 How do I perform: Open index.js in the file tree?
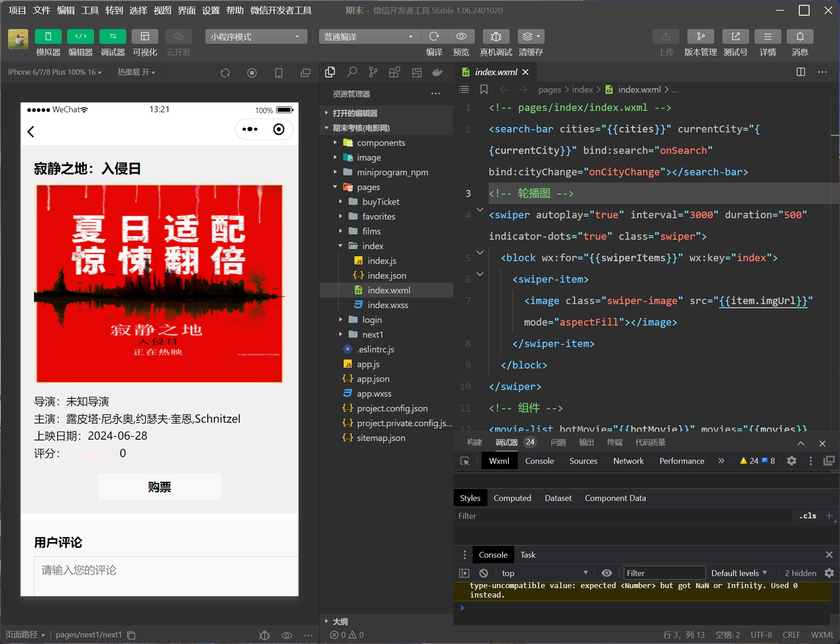[382, 261]
